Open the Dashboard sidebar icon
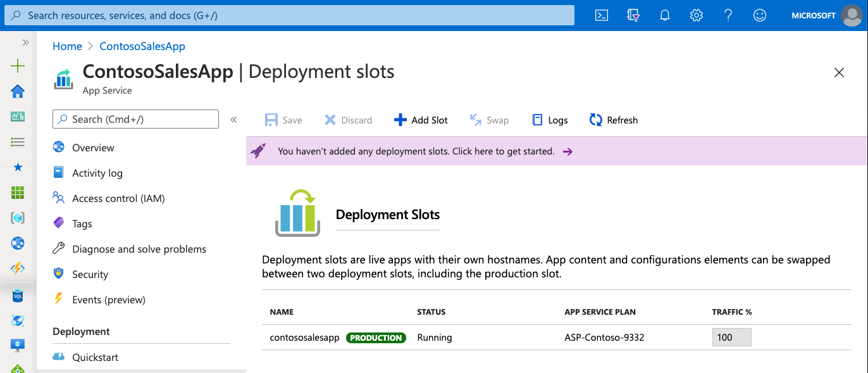 18,117
